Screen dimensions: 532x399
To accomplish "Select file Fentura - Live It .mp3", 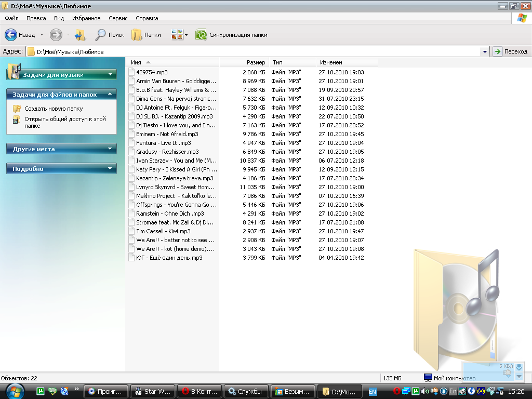I will 164,143.
